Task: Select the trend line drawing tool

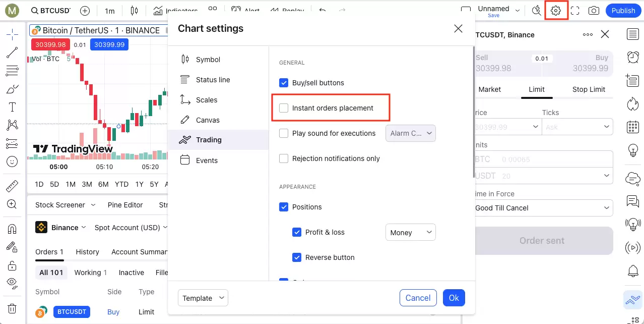Action: coord(12,52)
